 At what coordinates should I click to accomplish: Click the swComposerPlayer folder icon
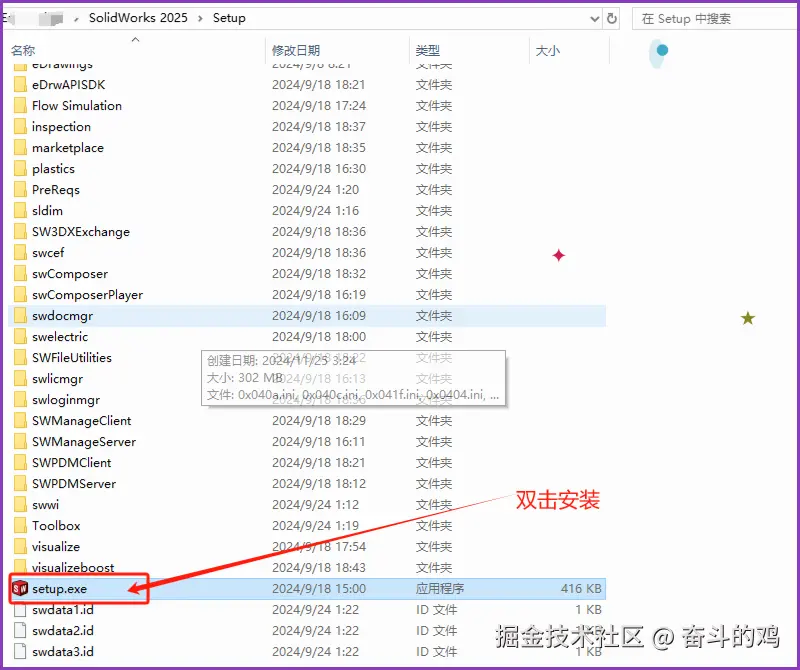point(20,294)
